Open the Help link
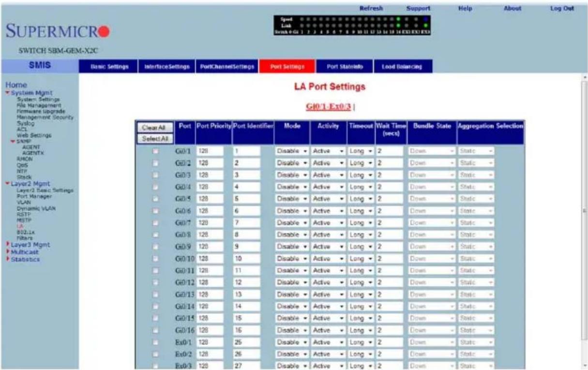 tap(465, 8)
